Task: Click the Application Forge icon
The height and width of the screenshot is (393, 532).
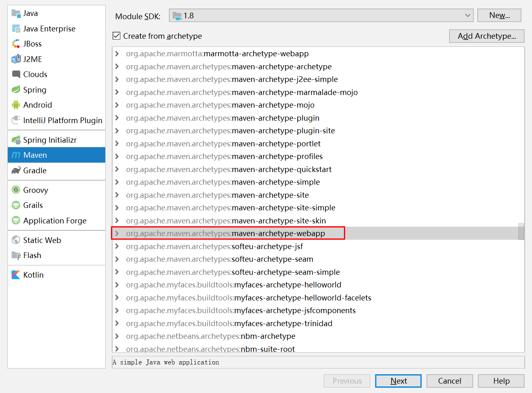Action: [x=16, y=221]
